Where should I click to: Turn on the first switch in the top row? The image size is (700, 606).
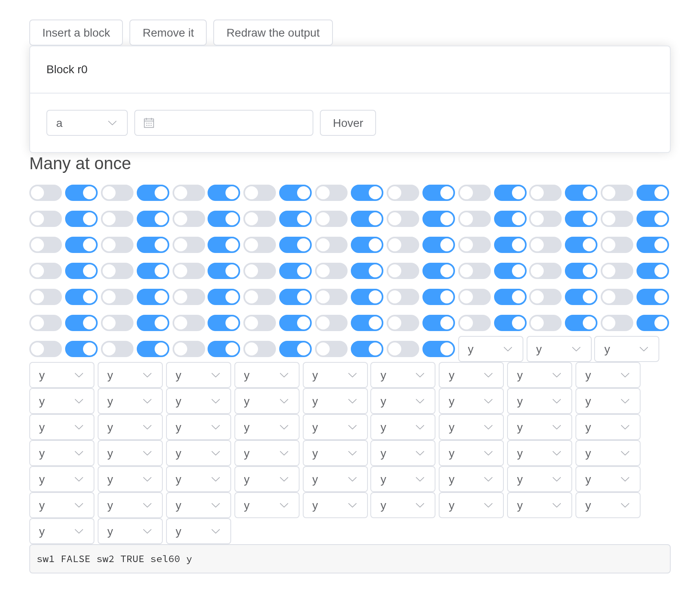coord(46,193)
